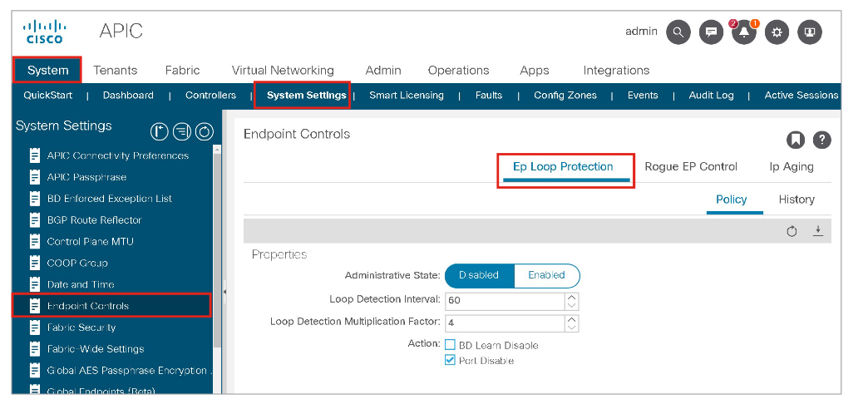Click the search magnifier icon in header
Image resolution: width=868 pixels, height=404 pixels.
tap(678, 32)
